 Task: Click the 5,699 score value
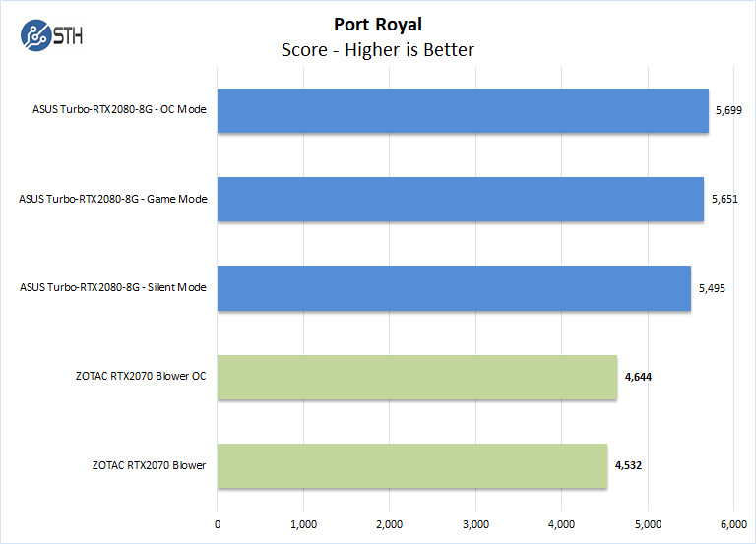click(x=728, y=110)
